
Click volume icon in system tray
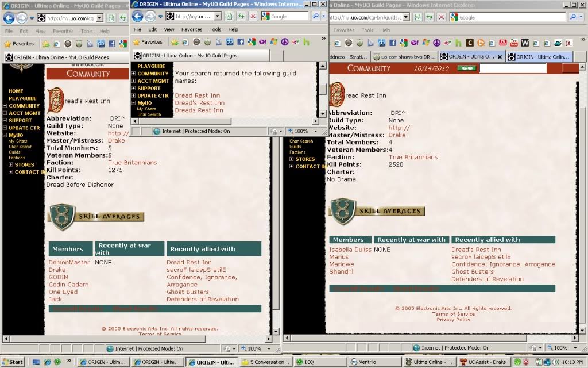(x=555, y=362)
